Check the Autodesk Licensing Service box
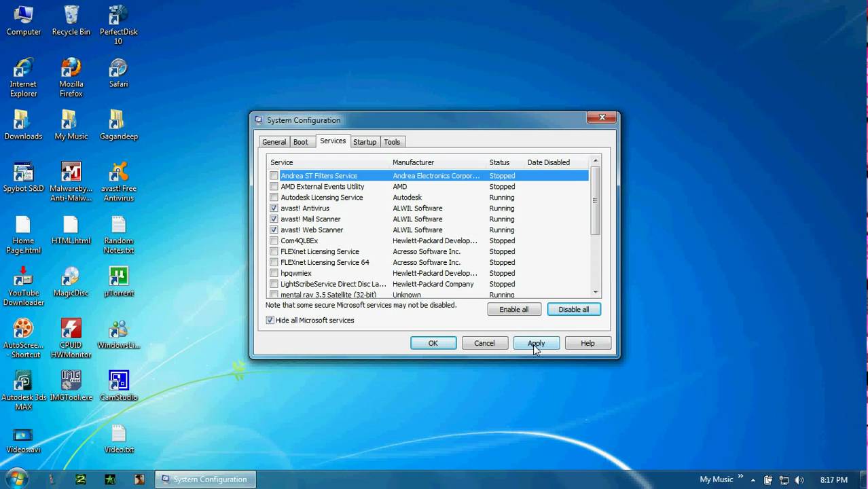This screenshot has width=868, height=489. (x=274, y=198)
